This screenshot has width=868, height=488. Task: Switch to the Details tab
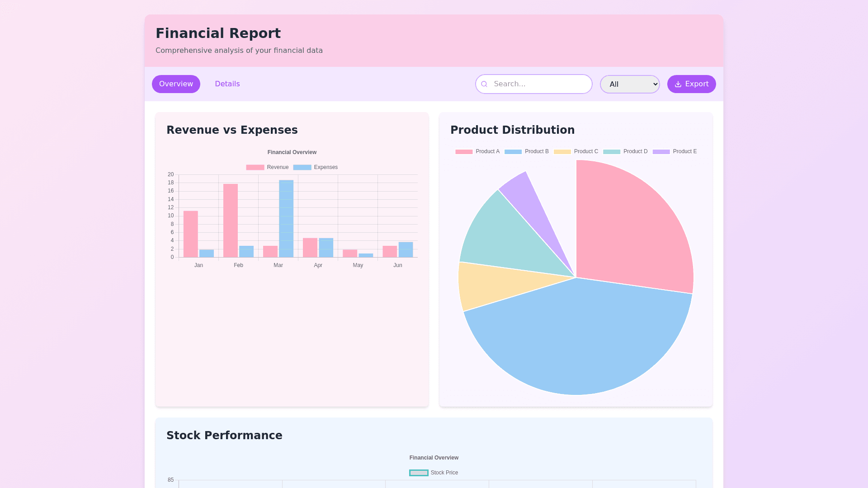point(227,84)
